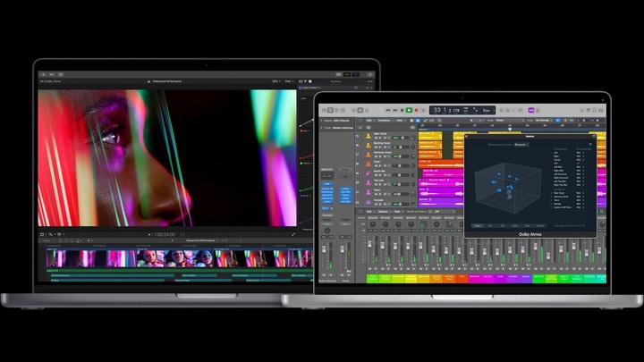The image size is (644, 362).
Task: Open the mixer's Options menu
Action: pyautogui.click(x=382, y=212)
